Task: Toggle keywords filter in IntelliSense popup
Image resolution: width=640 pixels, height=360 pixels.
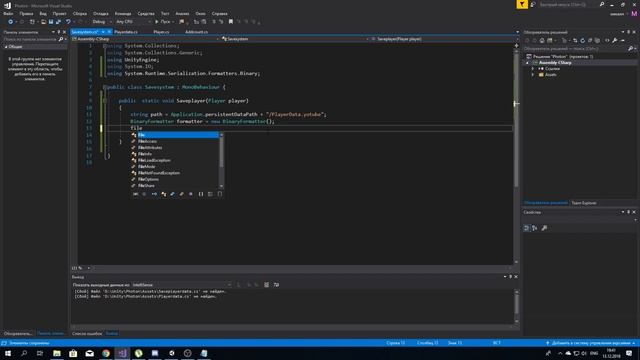Action: click(210, 194)
